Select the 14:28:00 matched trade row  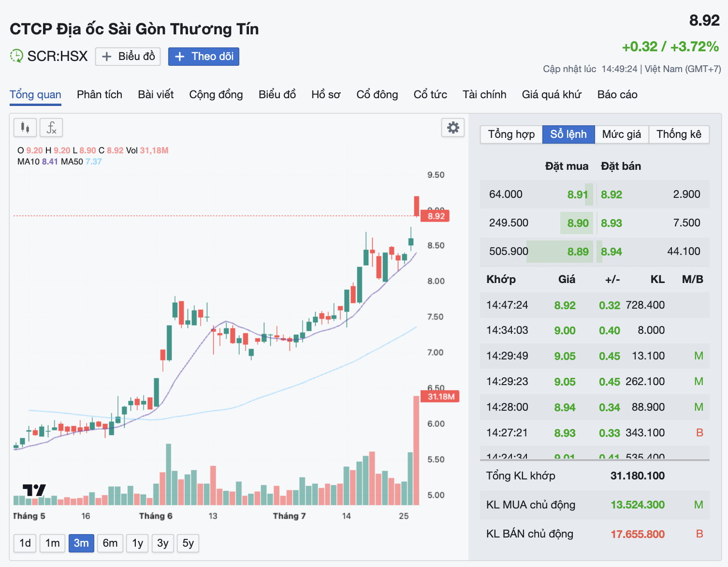click(595, 407)
